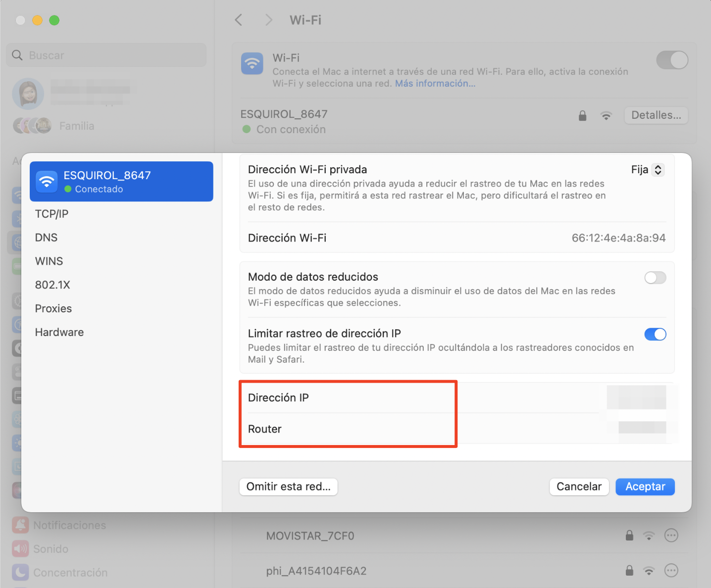The image size is (711, 588).
Task: Select the Wi-Fi icon beside ESQUIROL_8647
Action: pyautogui.click(x=606, y=115)
